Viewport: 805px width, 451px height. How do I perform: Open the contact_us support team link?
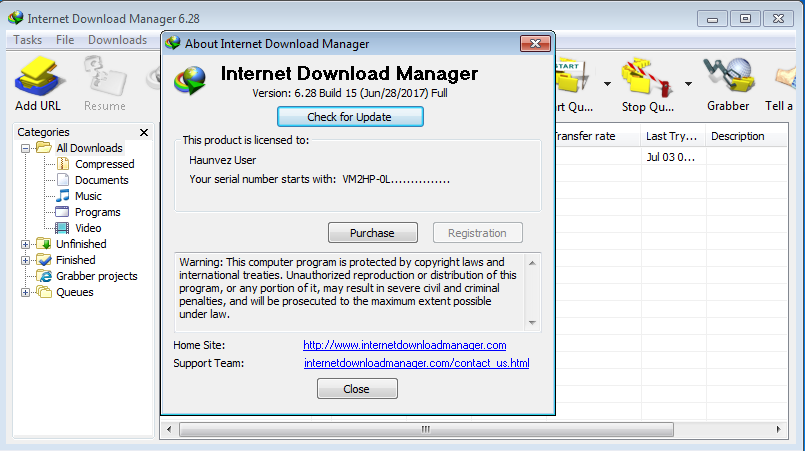pos(416,363)
